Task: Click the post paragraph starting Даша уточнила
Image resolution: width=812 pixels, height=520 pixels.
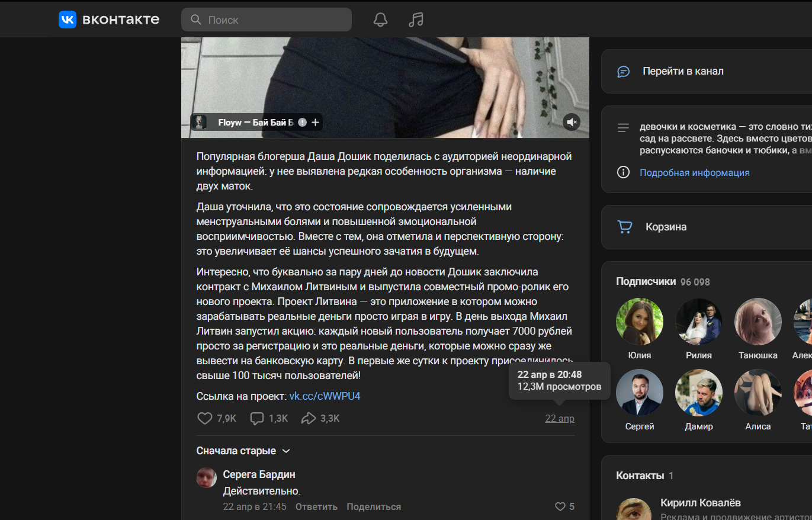Action: click(379, 229)
